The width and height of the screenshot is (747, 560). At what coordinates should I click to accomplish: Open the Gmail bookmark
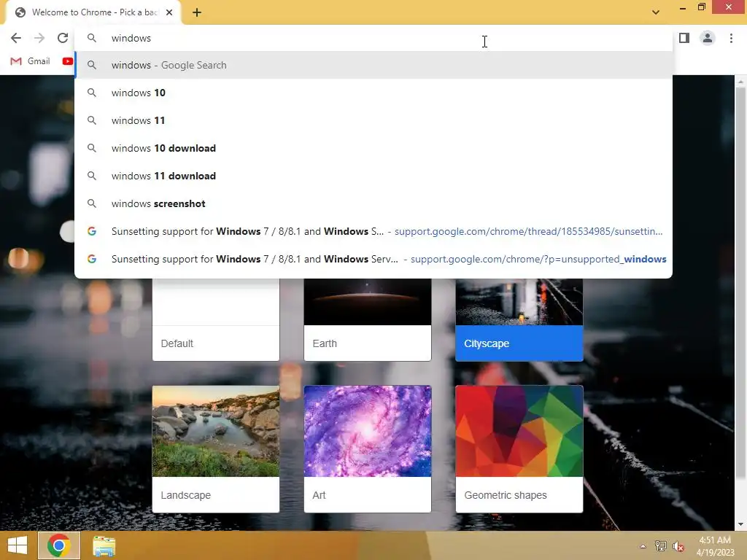coord(30,61)
